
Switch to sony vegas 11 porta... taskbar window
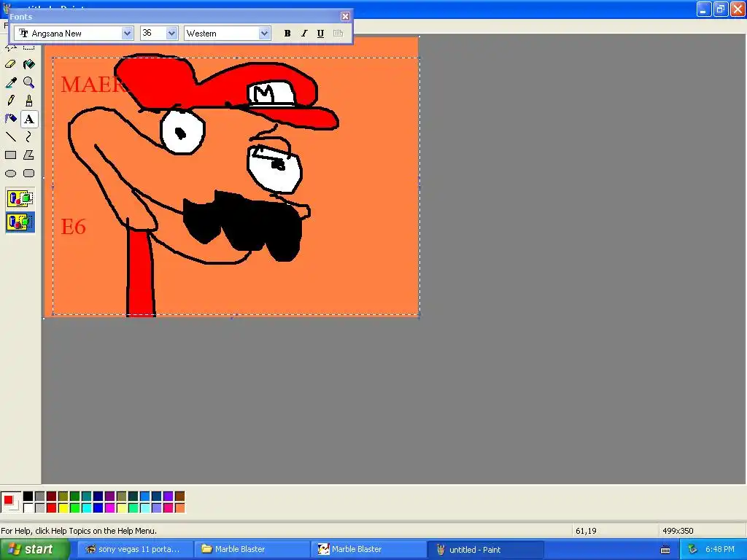click(x=135, y=550)
